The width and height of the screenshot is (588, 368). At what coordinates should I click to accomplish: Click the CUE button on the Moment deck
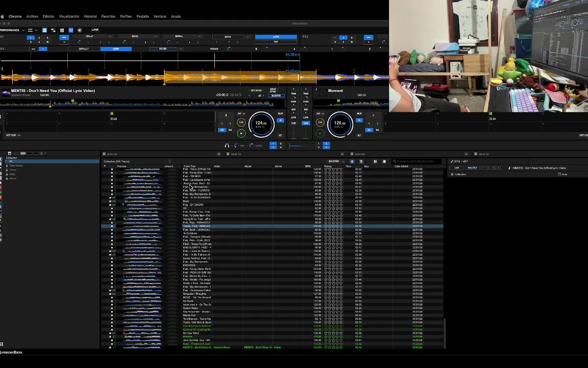click(320, 123)
